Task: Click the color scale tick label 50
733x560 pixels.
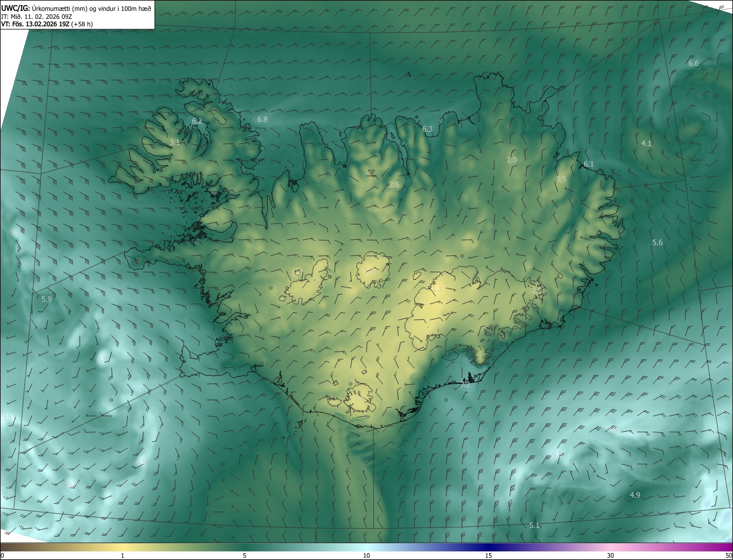Action: 728,556
